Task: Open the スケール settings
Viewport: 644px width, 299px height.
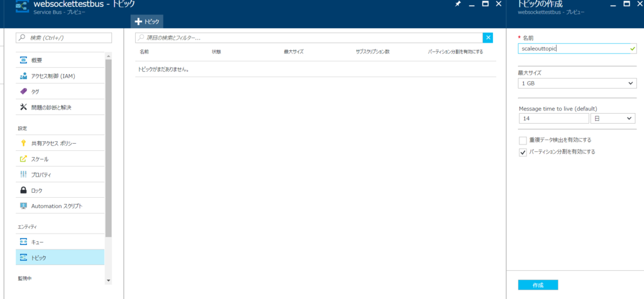Action: coord(60,159)
